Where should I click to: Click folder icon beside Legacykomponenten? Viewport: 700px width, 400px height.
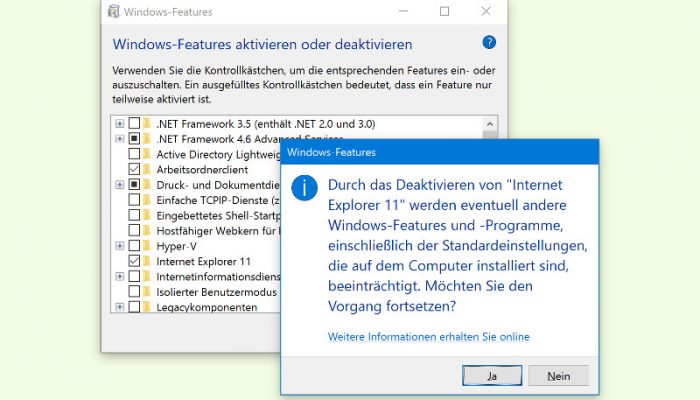(x=147, y=307)
